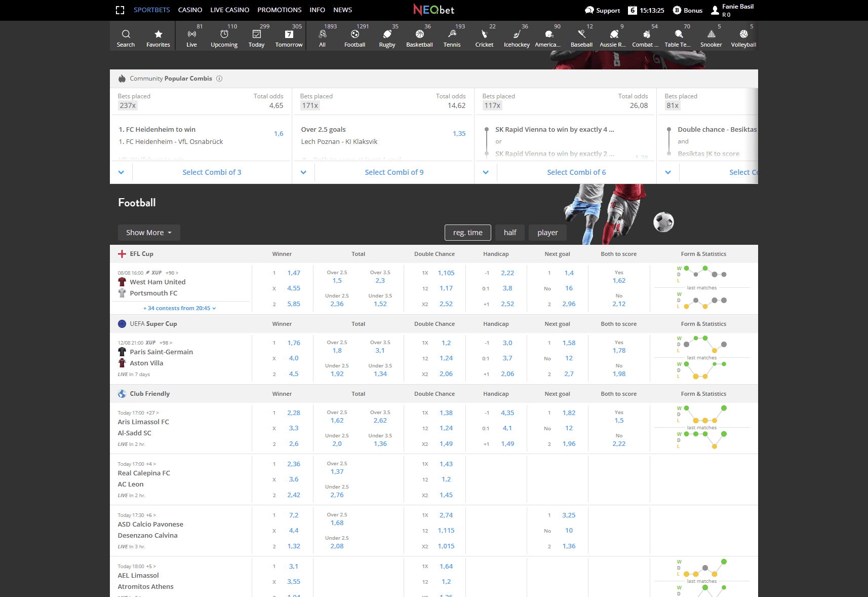Open the Bonus menu

[x=687, y=10]
